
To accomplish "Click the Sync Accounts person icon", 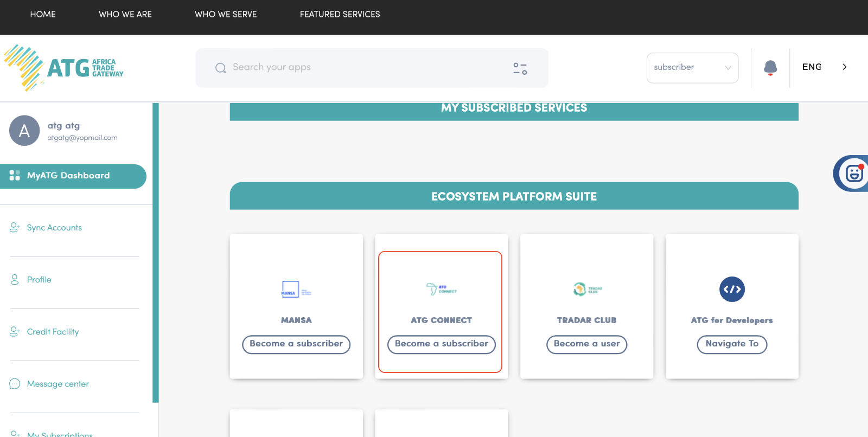I will [15, 227].
